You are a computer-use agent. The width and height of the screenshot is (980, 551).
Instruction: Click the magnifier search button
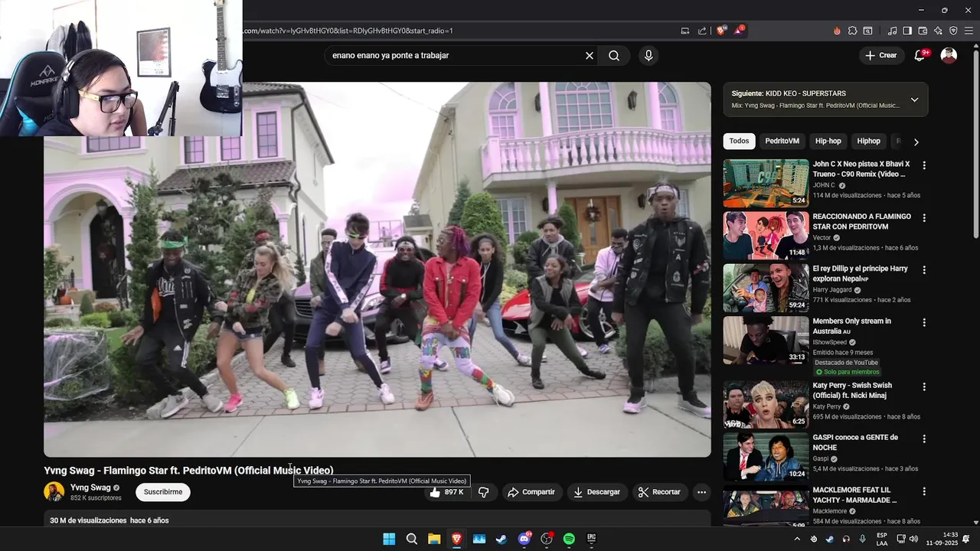pyautogui.click(x=614, y=56)
